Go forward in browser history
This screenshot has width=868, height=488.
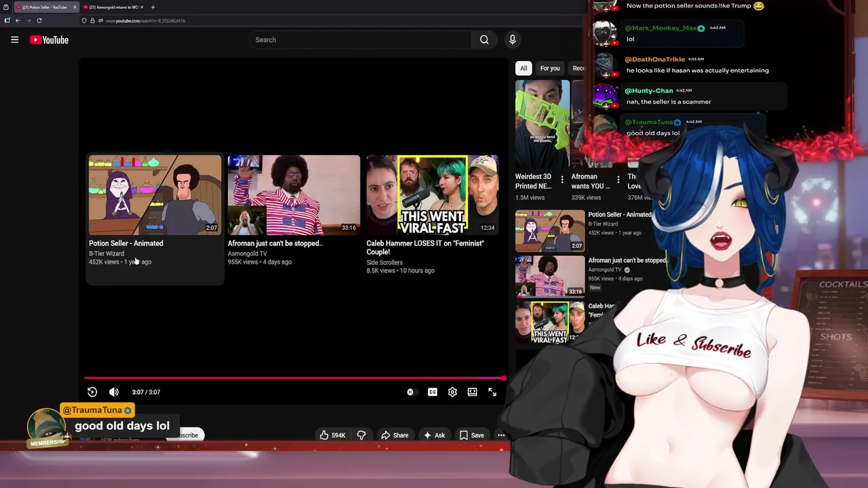tap(28, 21)
